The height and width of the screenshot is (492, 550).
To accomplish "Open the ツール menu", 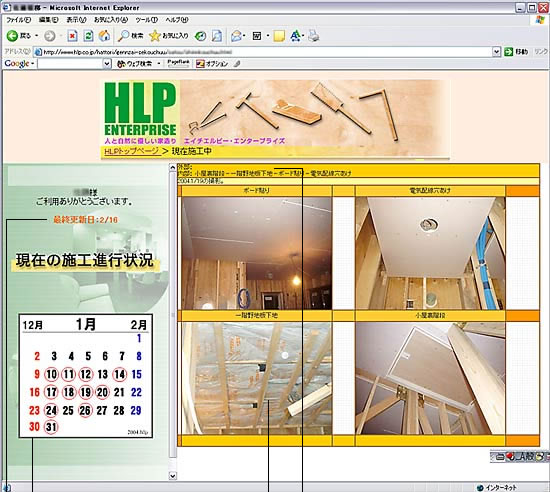I will coord(147,20).
